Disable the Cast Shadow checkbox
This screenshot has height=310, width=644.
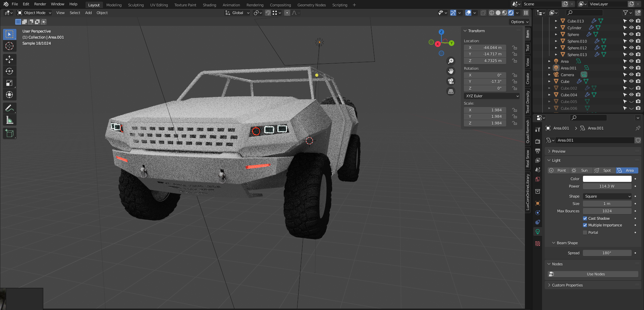(x=585, y=218)
